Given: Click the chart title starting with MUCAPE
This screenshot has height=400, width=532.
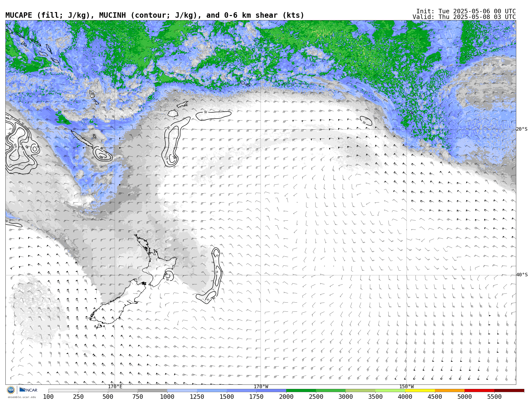Looking at the screenshot, I should pos(155,15).
